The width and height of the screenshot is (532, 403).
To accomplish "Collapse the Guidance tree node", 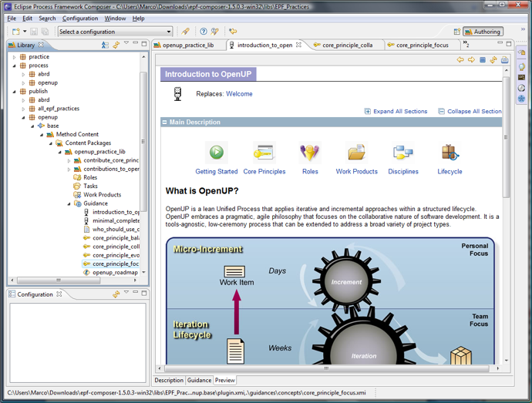I will tap(69, 203).
